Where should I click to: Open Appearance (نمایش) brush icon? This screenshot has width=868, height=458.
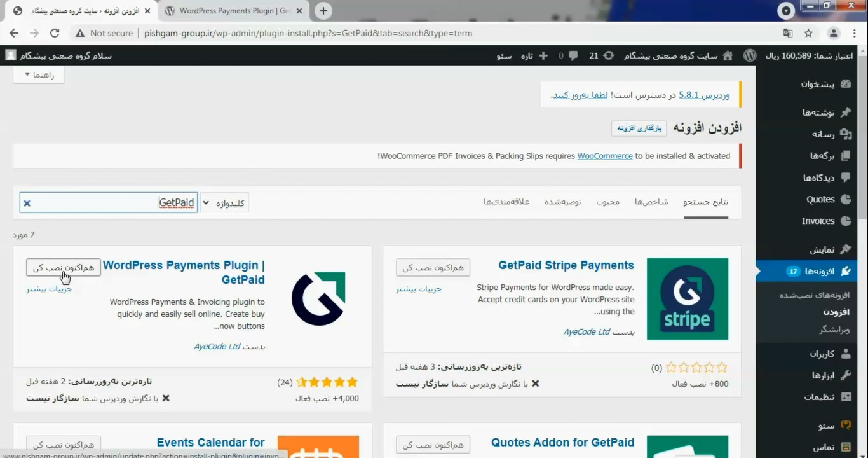click(x=845, y=249)
